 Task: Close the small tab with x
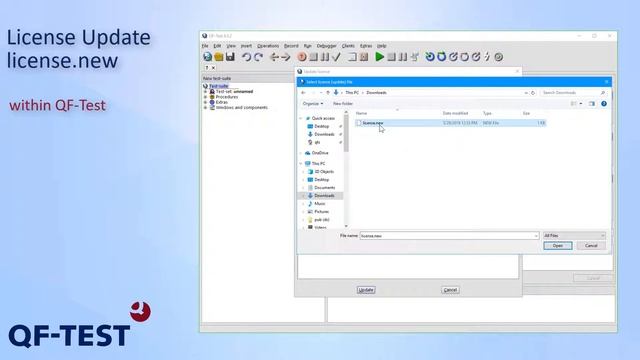pyautogui.click(x=213, y=68)
